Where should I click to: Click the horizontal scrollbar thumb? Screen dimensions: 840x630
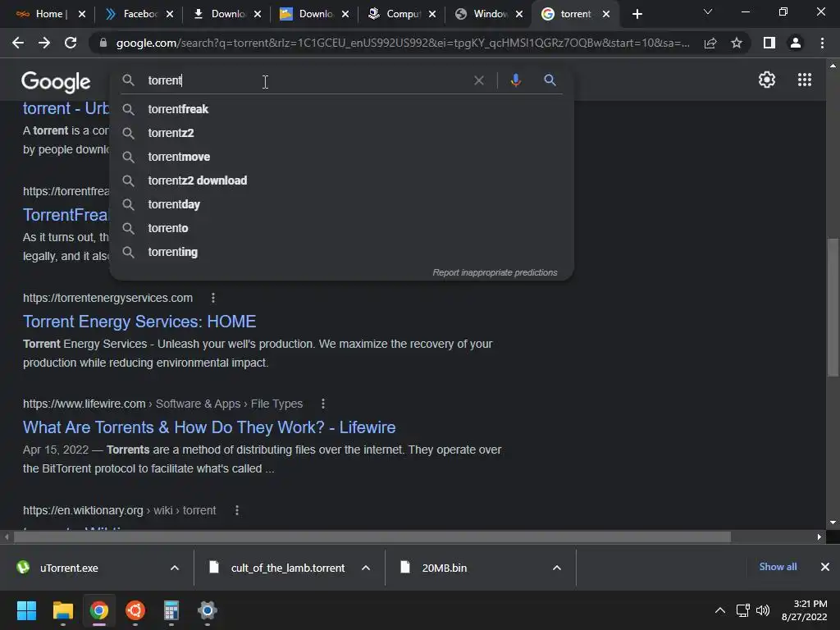click(372, 536)
